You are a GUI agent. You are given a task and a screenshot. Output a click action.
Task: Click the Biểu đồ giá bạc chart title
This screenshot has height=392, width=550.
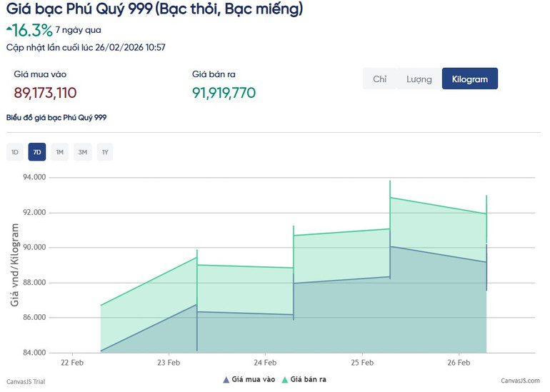coord(56,117)
